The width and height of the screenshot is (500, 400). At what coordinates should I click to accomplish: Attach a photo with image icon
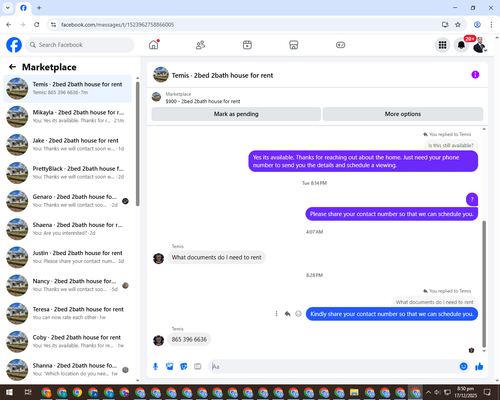(170, 367)
